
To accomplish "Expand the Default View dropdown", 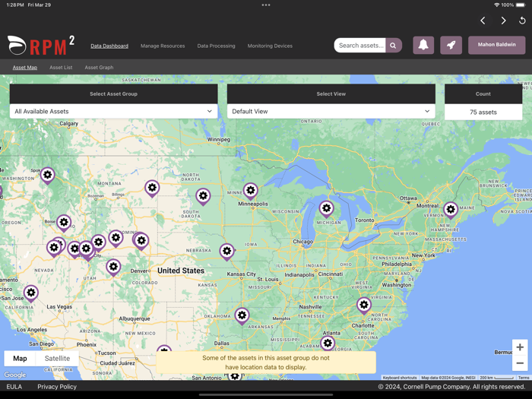I will tap(331, 111).
